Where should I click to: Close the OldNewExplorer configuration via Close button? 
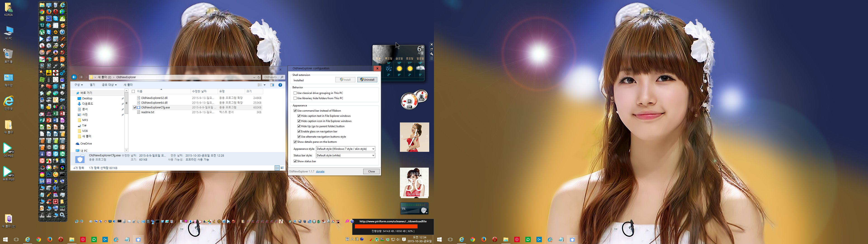click(371, 171)
